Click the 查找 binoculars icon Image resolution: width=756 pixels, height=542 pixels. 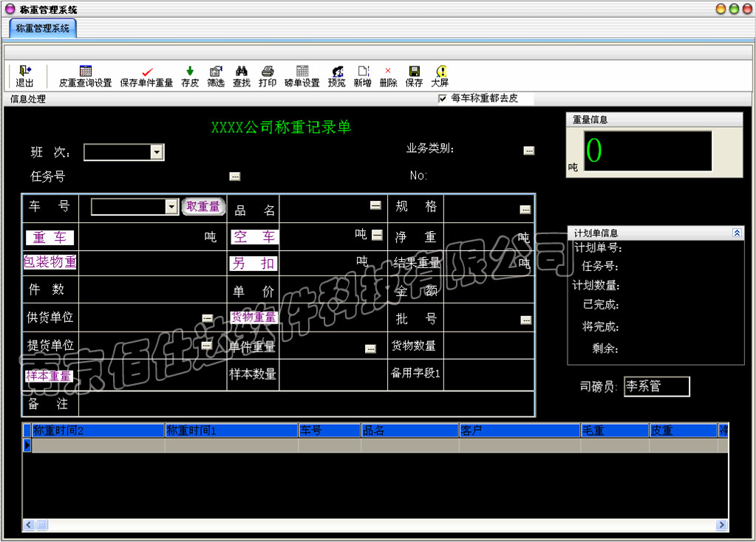coord(242,76)
